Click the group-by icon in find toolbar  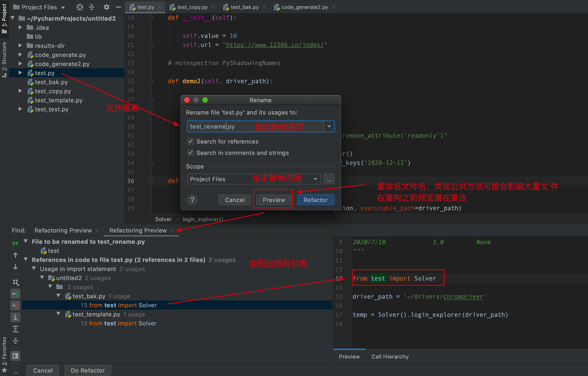click(15, 282)
